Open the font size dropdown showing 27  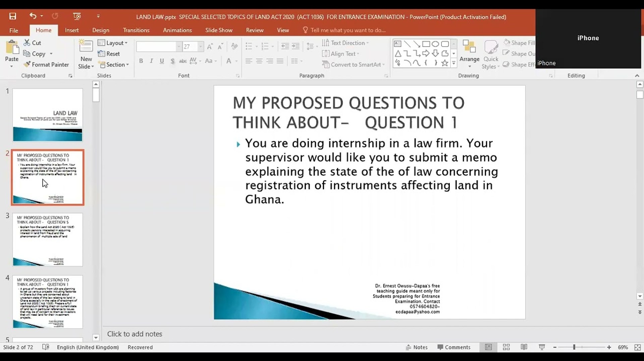(200, 47)
